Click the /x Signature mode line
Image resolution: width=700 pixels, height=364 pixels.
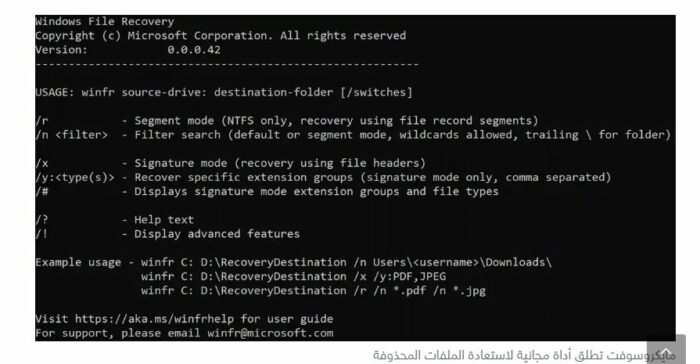point(231,163)
